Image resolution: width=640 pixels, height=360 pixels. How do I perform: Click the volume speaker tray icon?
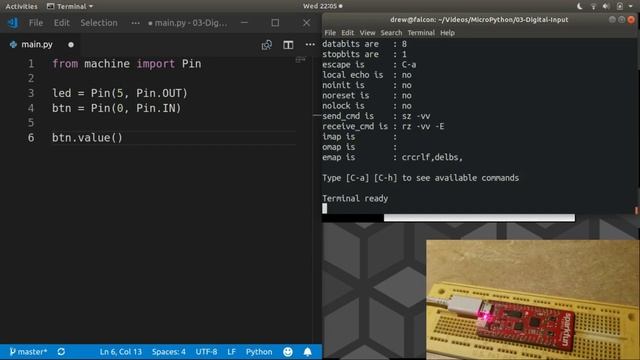point(606,6)
